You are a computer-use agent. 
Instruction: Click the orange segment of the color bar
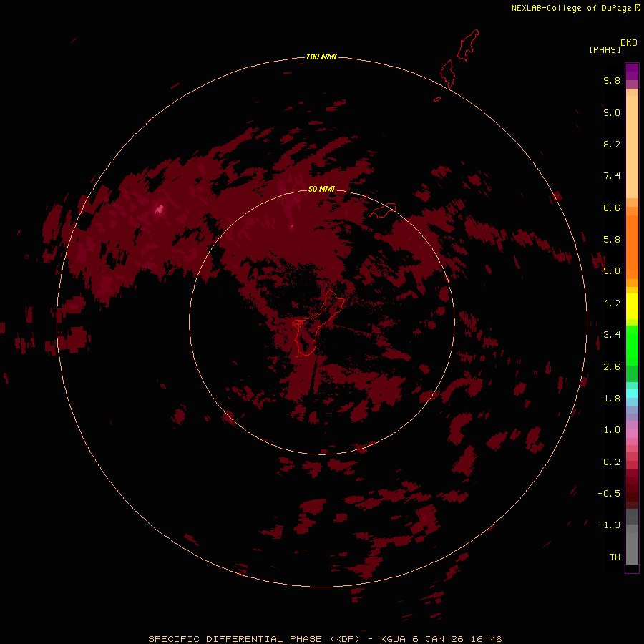coord(632,247)
